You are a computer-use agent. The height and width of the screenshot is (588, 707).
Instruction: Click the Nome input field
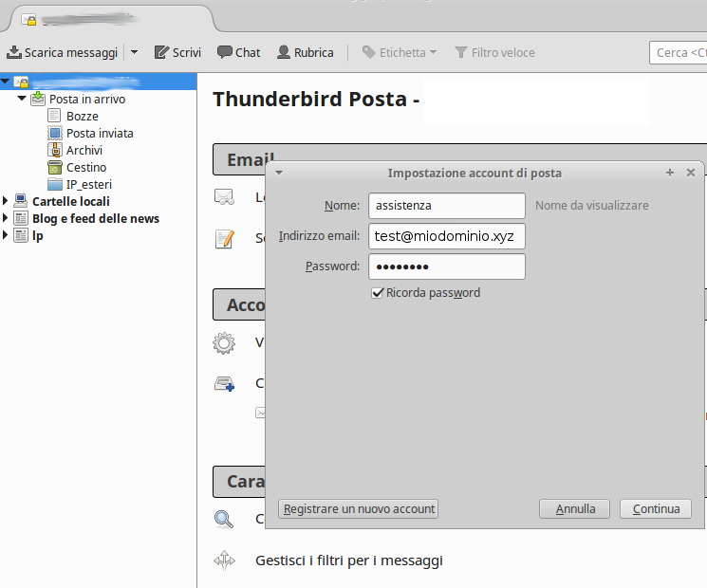click(446, 206)
